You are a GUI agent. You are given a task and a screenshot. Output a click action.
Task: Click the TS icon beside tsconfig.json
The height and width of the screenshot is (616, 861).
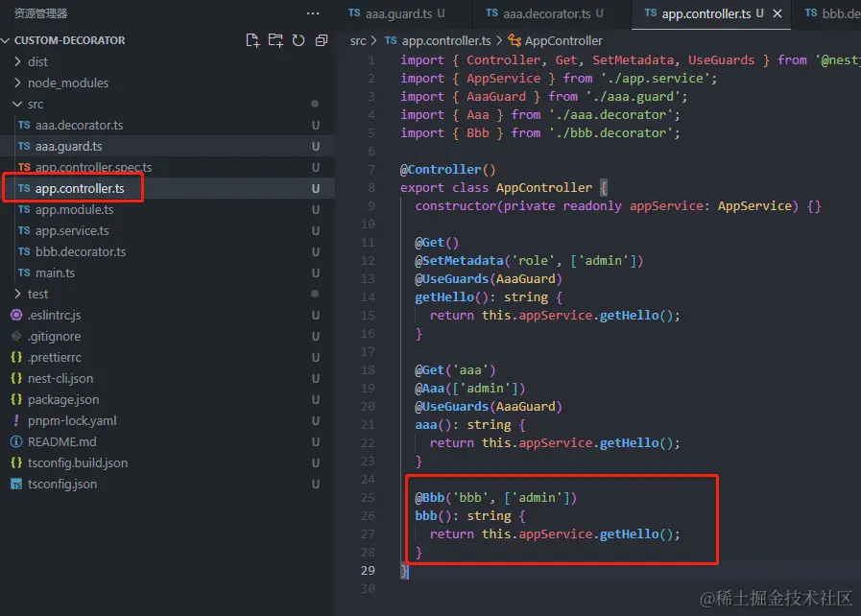click(16, 485)
